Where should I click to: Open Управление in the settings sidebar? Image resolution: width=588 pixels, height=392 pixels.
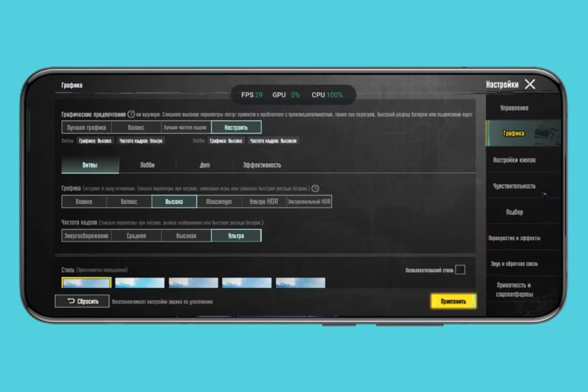(514, 108)
